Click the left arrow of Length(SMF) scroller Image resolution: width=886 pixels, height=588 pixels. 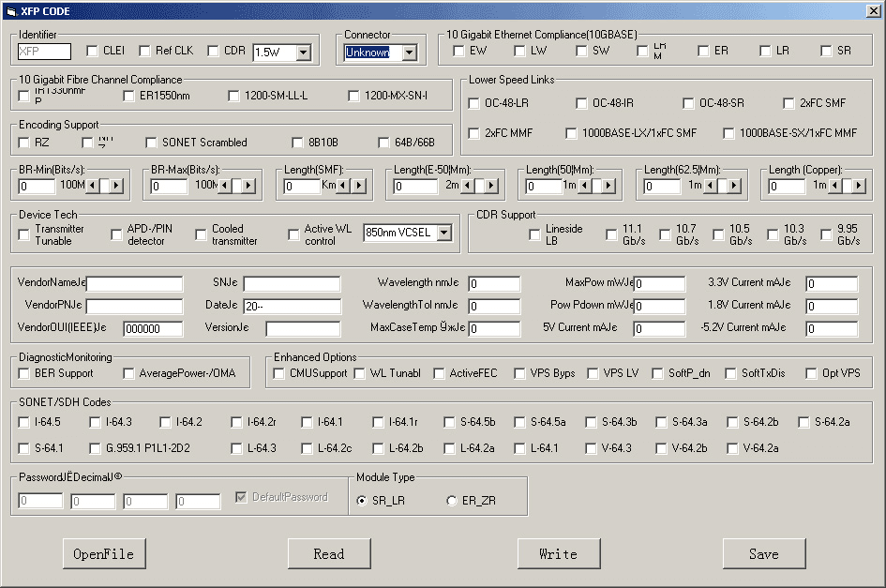coord(342,186)
